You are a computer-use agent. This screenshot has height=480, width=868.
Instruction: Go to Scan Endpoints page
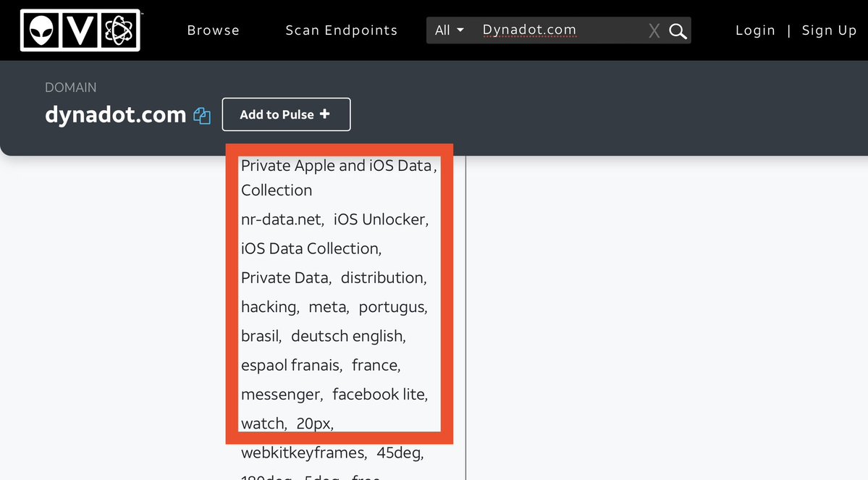tap(341, 30)
